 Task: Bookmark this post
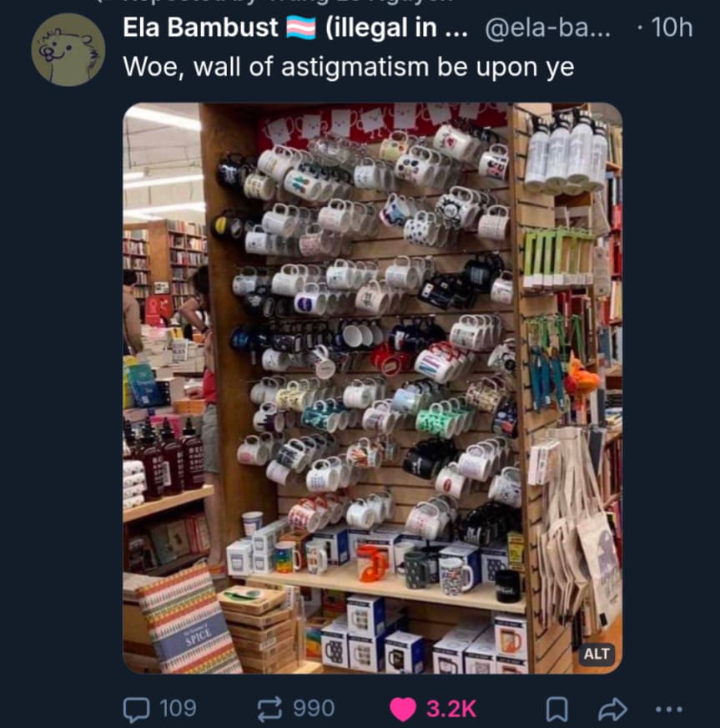555,710
